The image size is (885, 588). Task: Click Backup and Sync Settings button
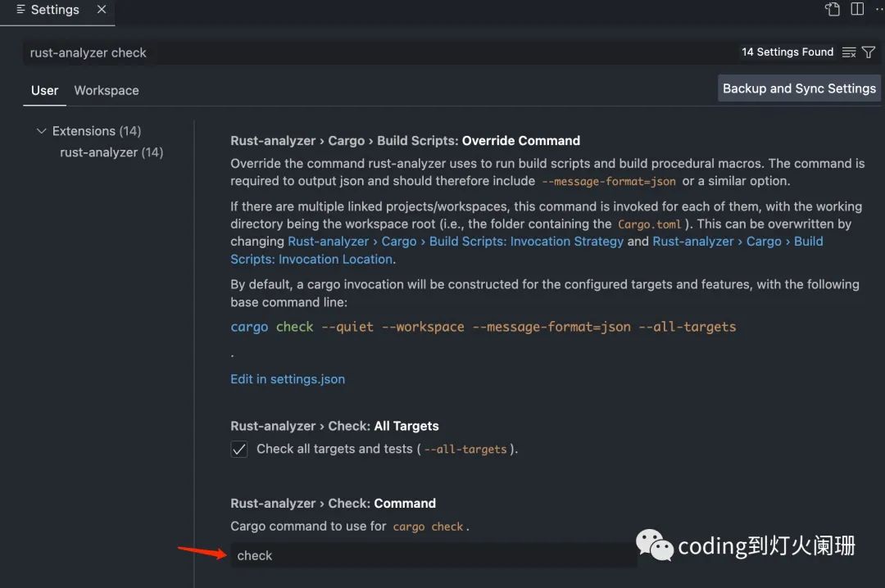pos(799,88)
